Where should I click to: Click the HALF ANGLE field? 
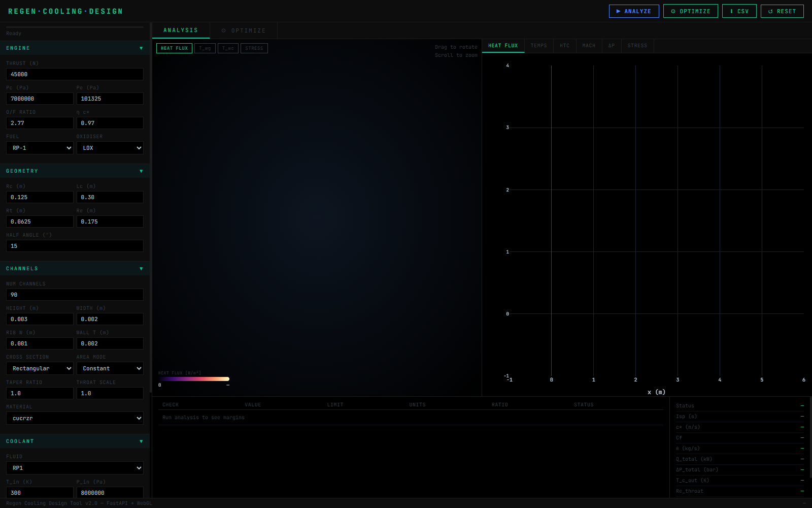pos(75,246)
